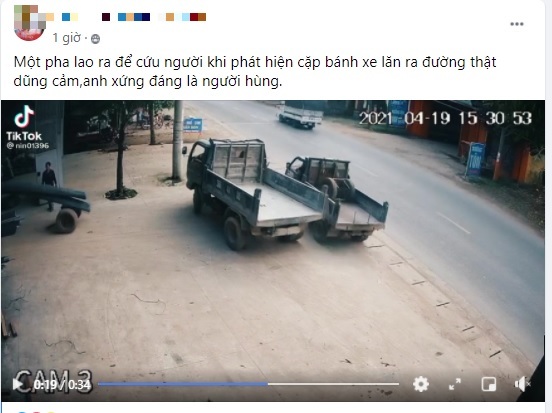Screen dimensions: 552x413
Task: Click the CAM 3 label overlay
Action: (52, 380)
